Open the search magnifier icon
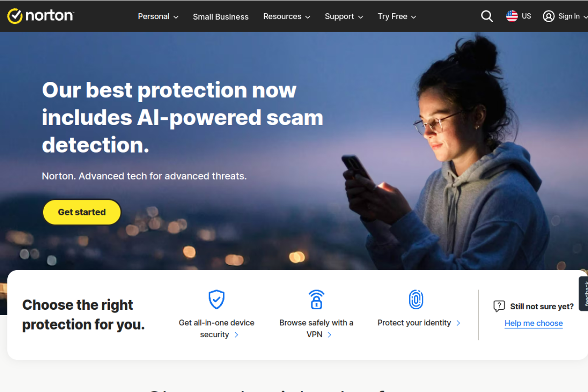The height and width of the screenshot is (392, 588). click(487, 17)
